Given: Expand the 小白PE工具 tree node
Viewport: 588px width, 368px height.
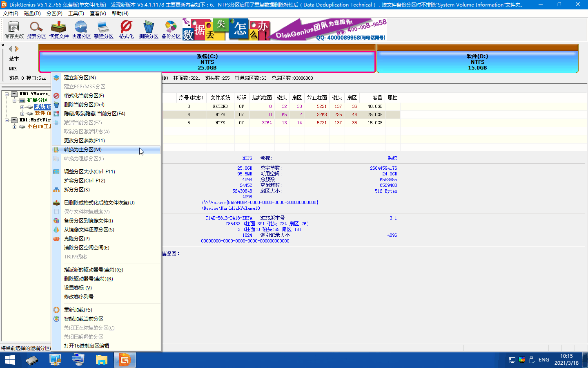Looking at the screenshot, I should pos(14,127).
